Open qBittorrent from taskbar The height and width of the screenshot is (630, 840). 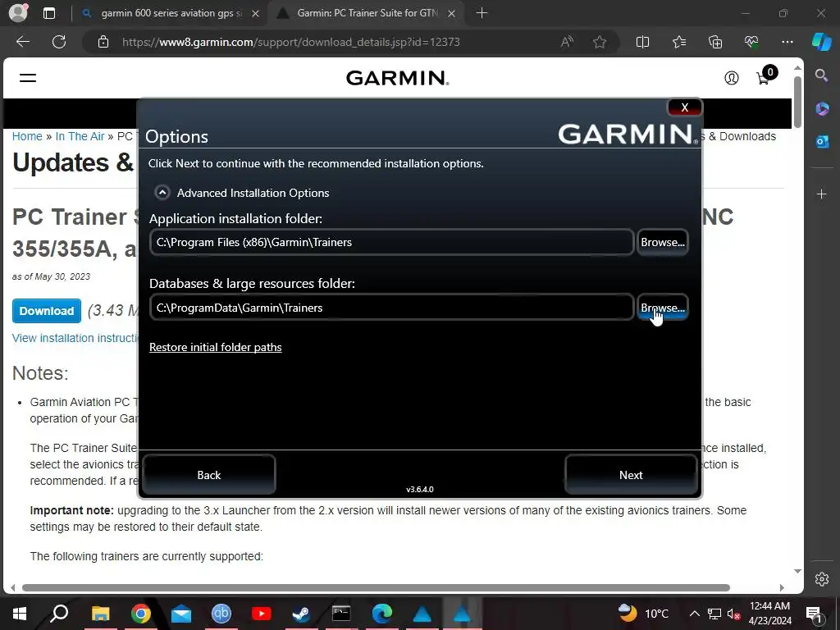click(221, 614)
